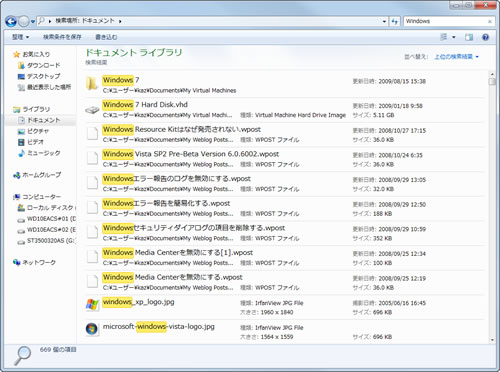Click the WD10EACS#02 drive icon
500x372 pixels.
21,231
